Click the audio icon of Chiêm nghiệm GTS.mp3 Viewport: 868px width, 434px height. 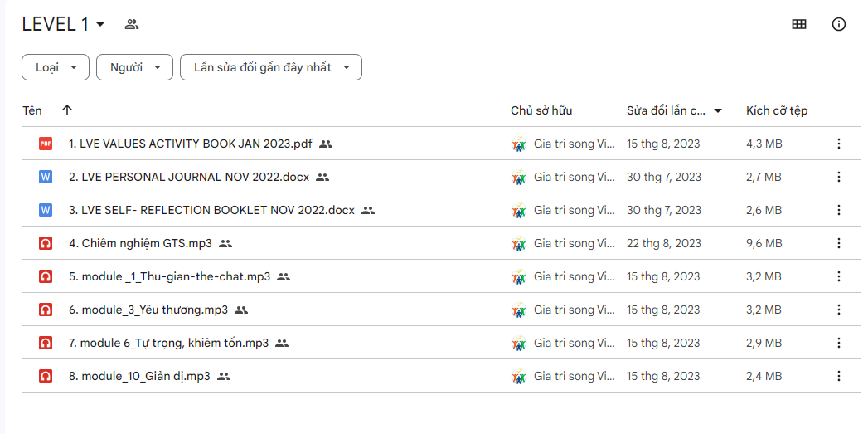(x=46, y=243)
